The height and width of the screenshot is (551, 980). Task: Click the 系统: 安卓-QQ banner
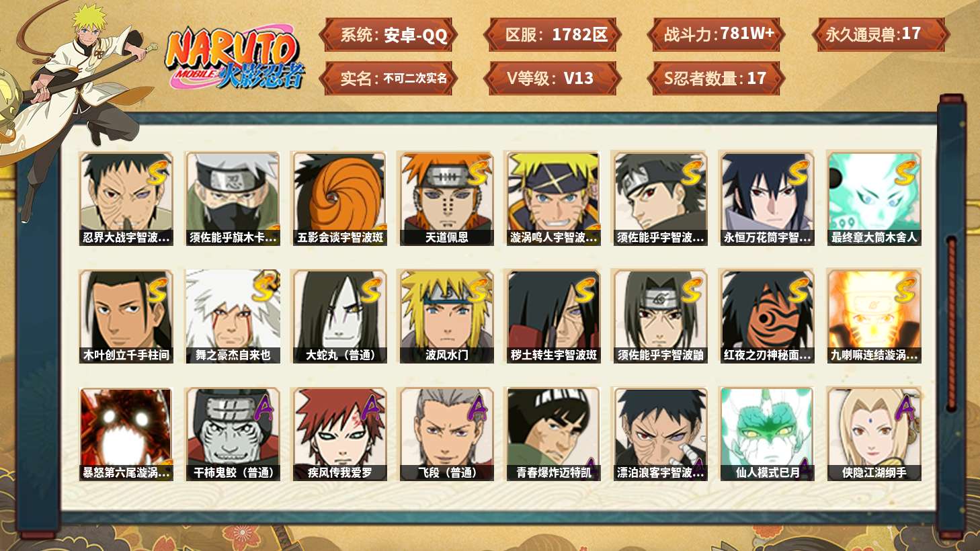point(389,35)
